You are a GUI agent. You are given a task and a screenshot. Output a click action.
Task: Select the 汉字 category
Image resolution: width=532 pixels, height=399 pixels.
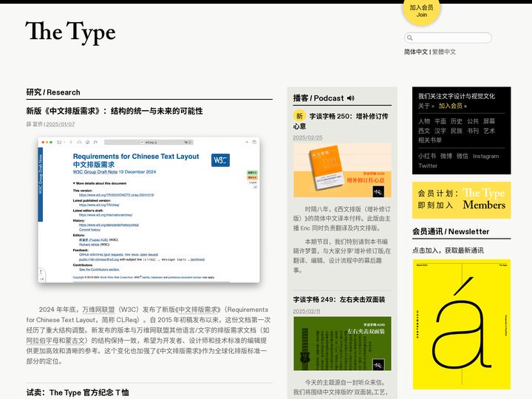tap(440, 131)
